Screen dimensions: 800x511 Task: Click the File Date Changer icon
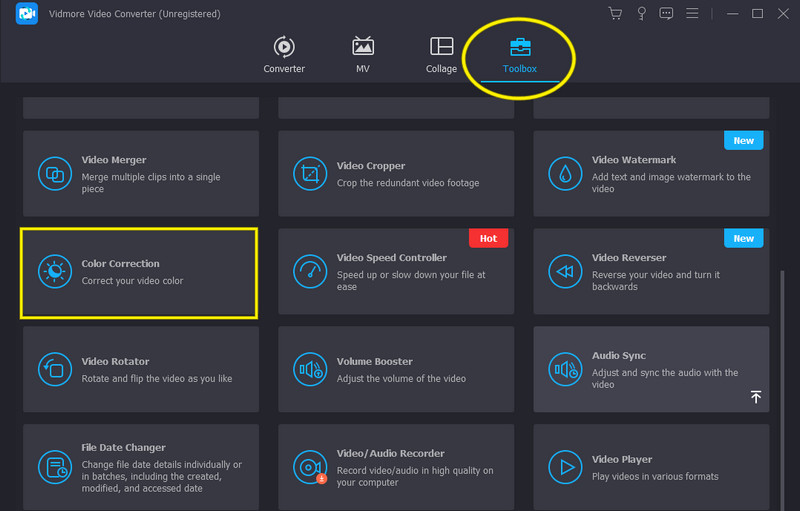tap(53, 467)
